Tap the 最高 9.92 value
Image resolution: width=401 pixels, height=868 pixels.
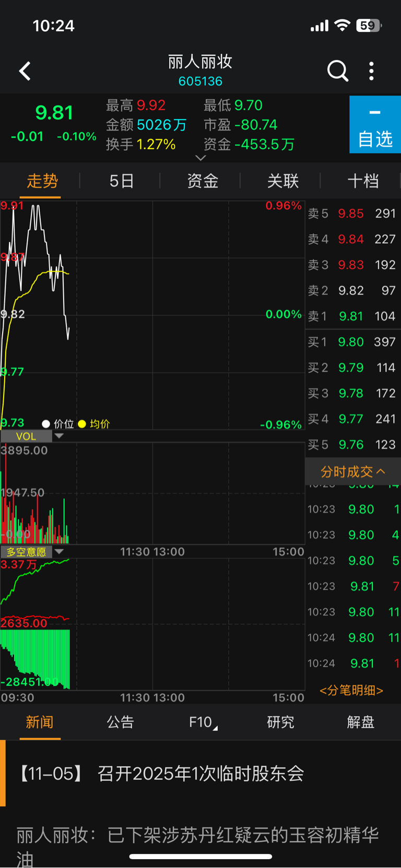click(151, 105)
